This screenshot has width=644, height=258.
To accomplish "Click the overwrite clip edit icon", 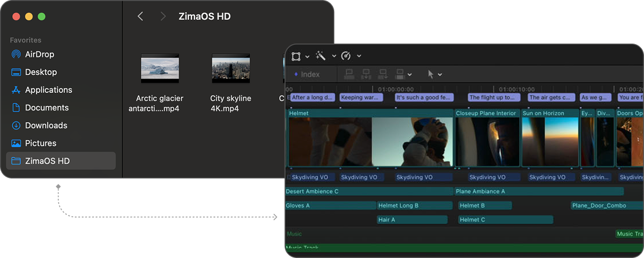I will [400, 74].
